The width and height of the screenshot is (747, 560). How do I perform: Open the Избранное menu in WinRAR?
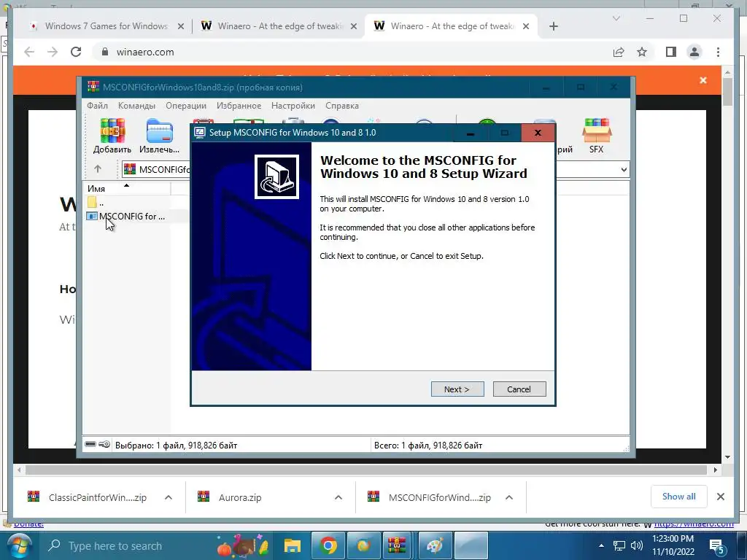239,106
